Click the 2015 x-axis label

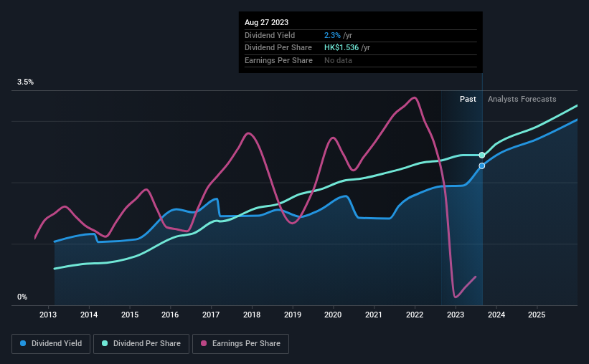point(130,315)
